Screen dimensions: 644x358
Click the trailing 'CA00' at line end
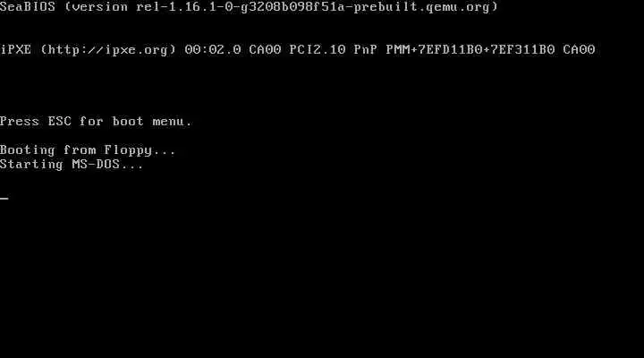pos(579,50)
